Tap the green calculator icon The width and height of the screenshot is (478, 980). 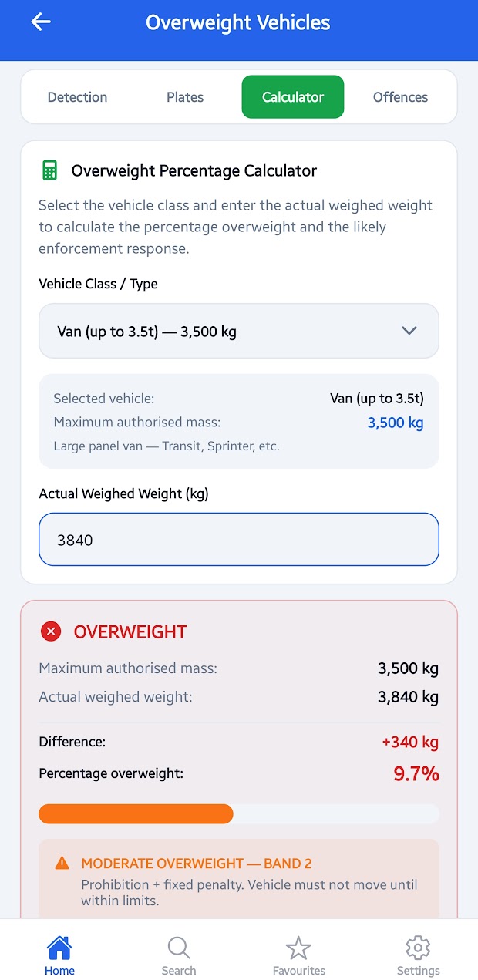coord(50,170)
